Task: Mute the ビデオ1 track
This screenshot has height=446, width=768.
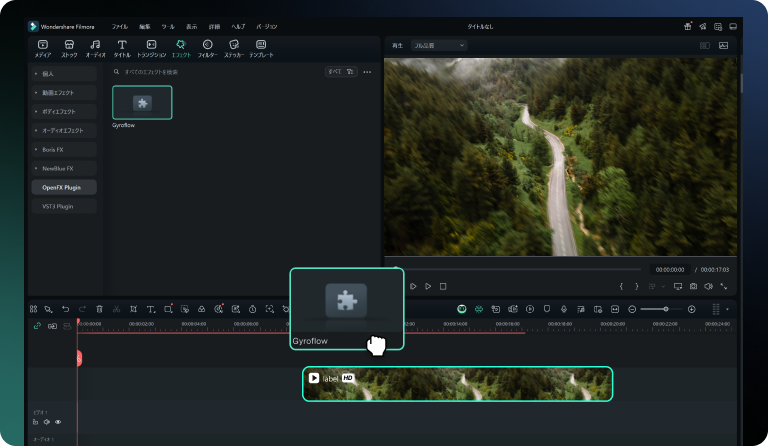Action: click(47, 422)
